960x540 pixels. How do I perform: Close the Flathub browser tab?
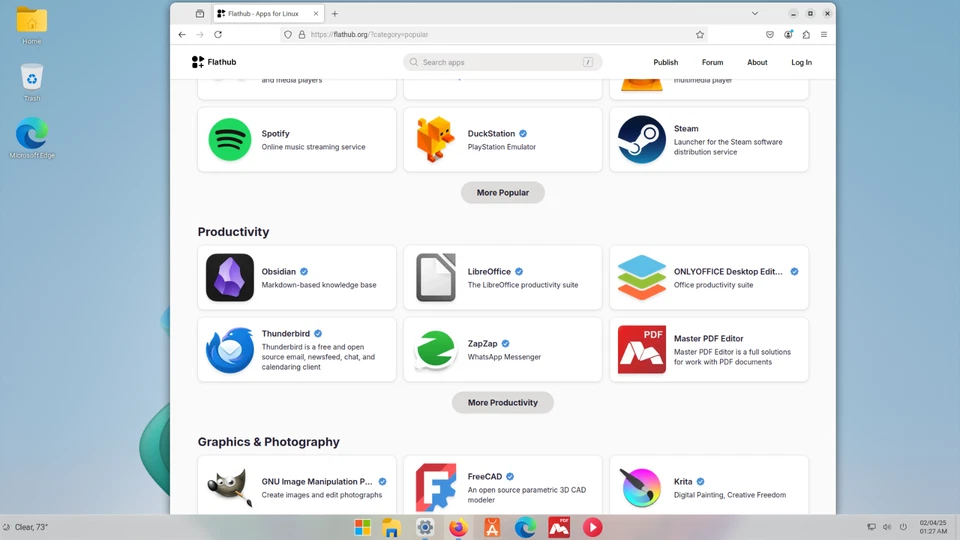click(316, 13)
